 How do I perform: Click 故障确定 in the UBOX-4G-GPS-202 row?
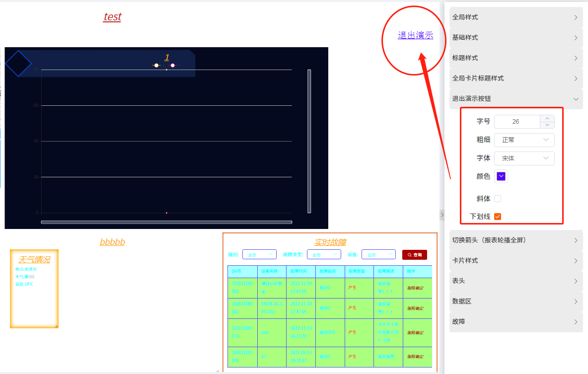416,308
